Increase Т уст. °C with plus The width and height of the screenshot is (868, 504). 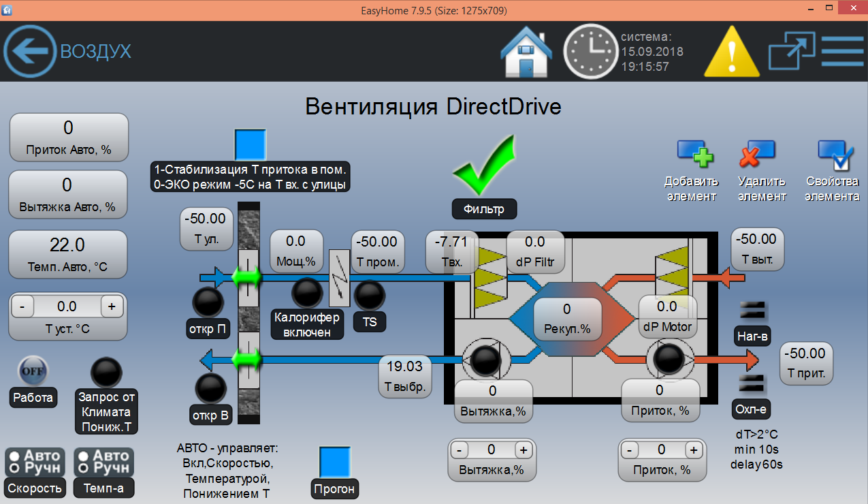(x=112, y=307)
